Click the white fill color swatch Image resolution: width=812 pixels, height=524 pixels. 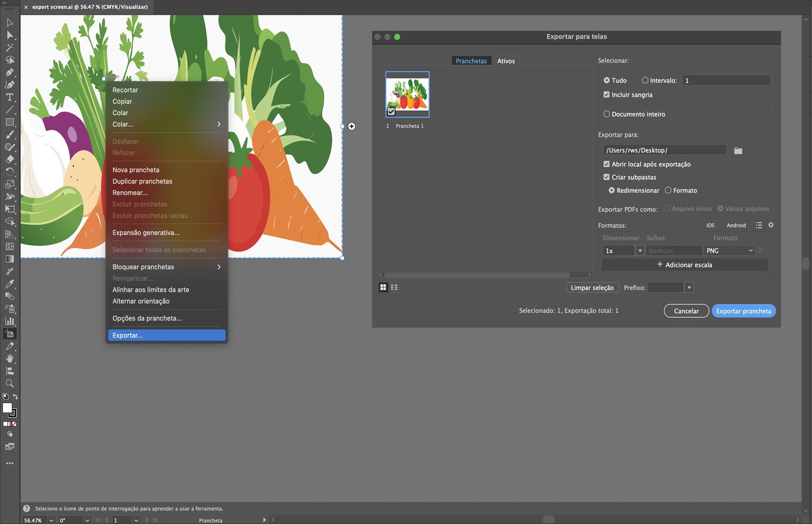tap(7, 408)
